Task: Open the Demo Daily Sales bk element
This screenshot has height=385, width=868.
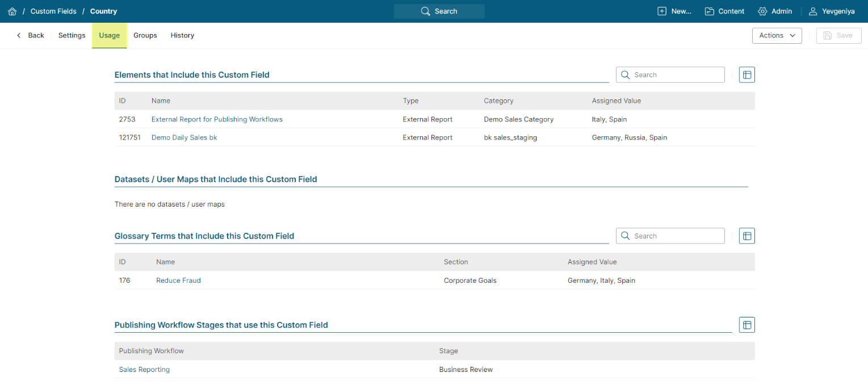Action: 184,137
